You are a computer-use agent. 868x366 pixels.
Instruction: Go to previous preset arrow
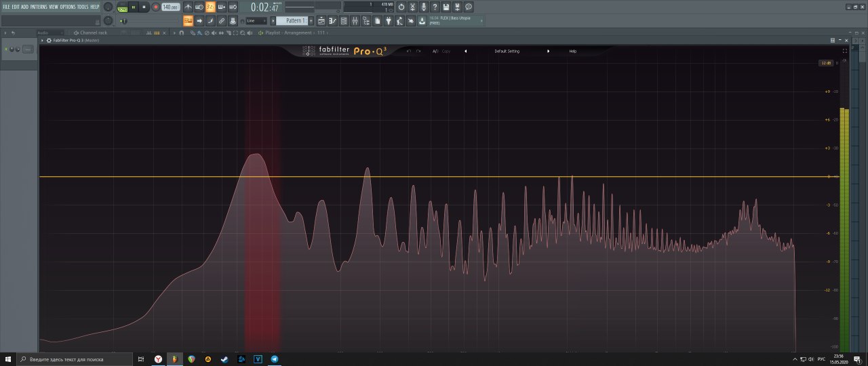coord(465,52)
